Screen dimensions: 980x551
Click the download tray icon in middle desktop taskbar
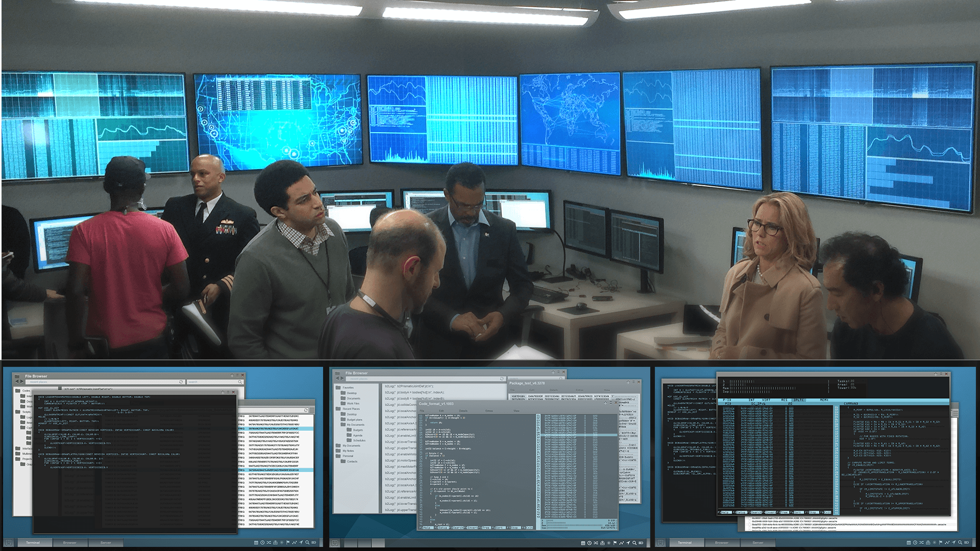coord(602,543)
